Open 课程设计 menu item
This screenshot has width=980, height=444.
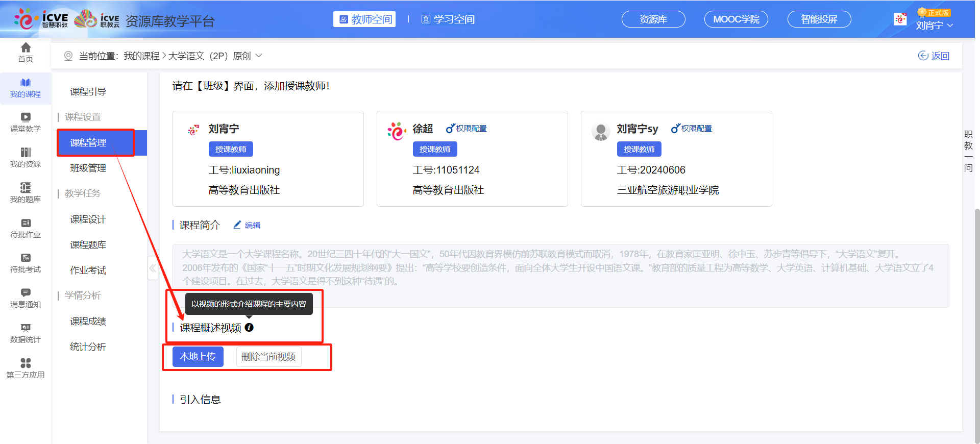coord(88,219)
